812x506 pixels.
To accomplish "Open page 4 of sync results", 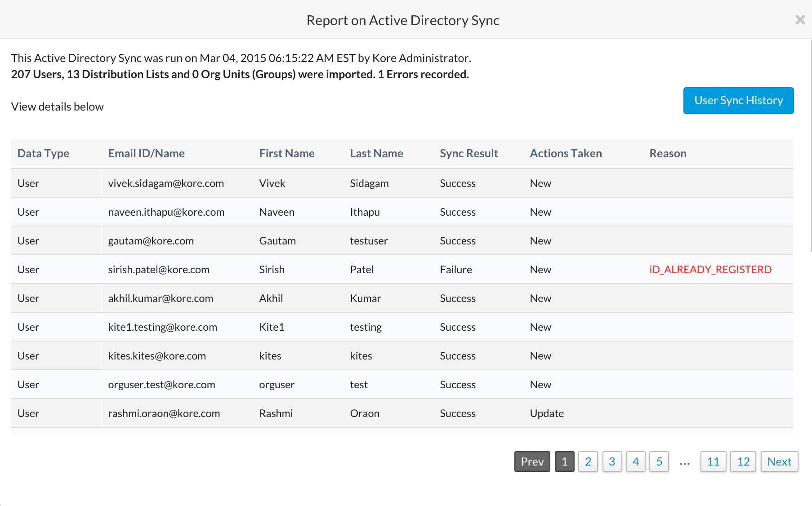I will (x=636, y=462).
